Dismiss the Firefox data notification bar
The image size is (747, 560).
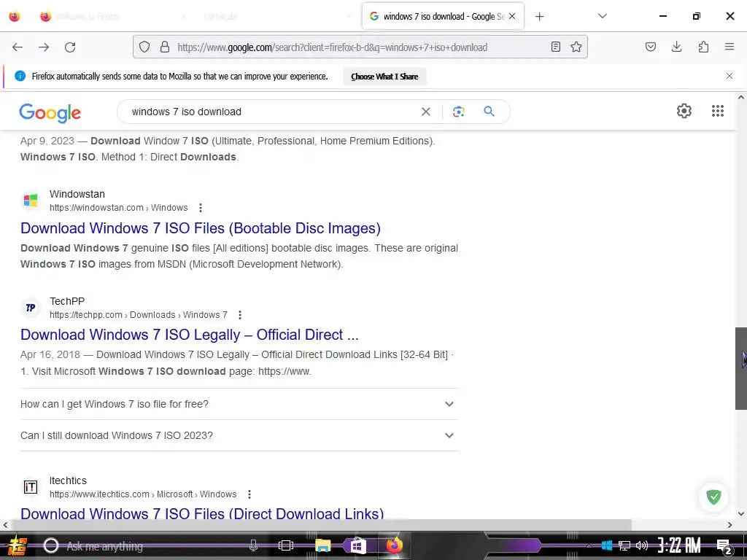coord(729,76)
